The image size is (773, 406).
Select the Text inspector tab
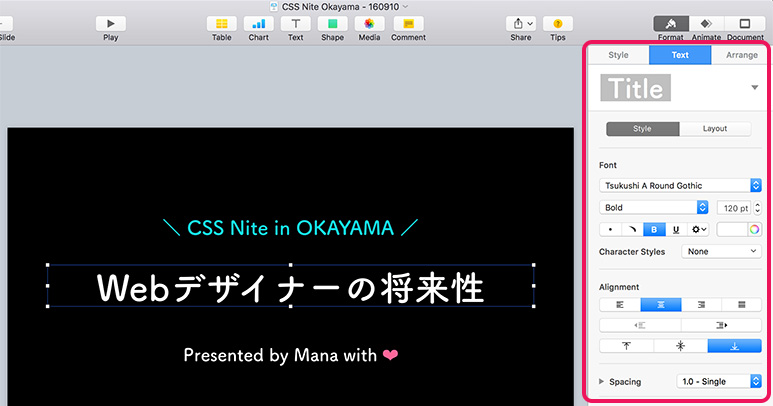(680, 55)
